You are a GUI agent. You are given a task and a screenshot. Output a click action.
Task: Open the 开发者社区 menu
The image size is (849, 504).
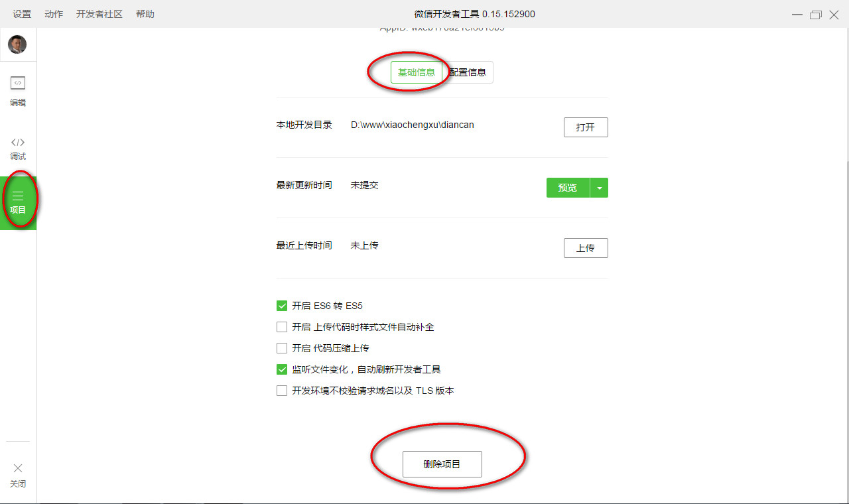click(x=99, y=14)
